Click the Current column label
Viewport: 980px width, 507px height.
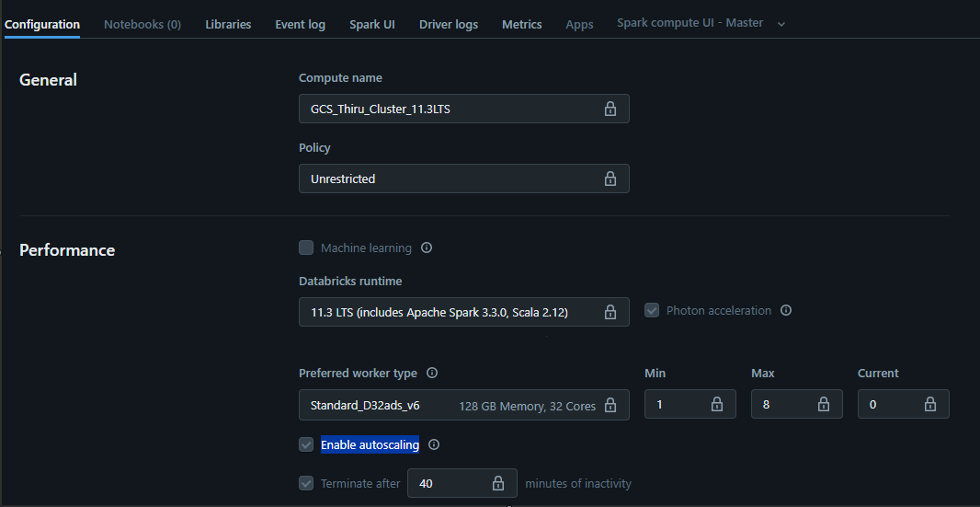(878, 373)
